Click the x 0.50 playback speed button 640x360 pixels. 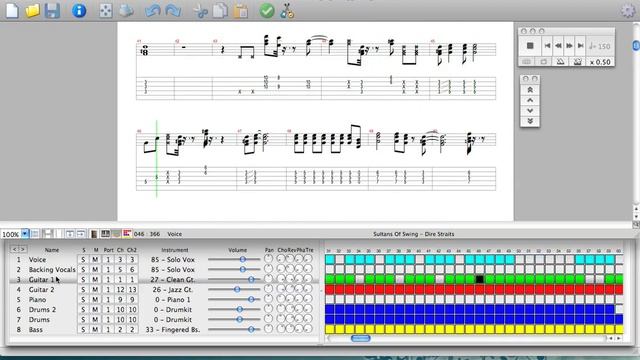pyautogui.click(x=600, y=62)
